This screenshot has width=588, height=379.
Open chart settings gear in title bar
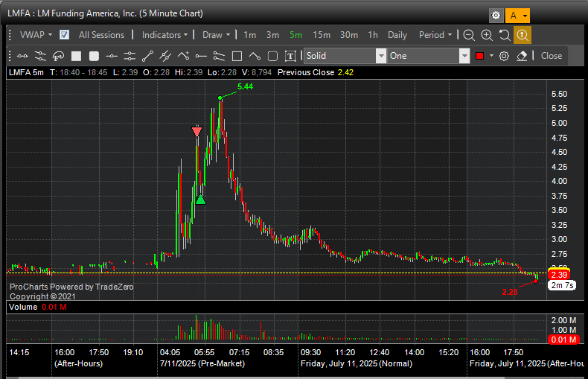[496, 16]
